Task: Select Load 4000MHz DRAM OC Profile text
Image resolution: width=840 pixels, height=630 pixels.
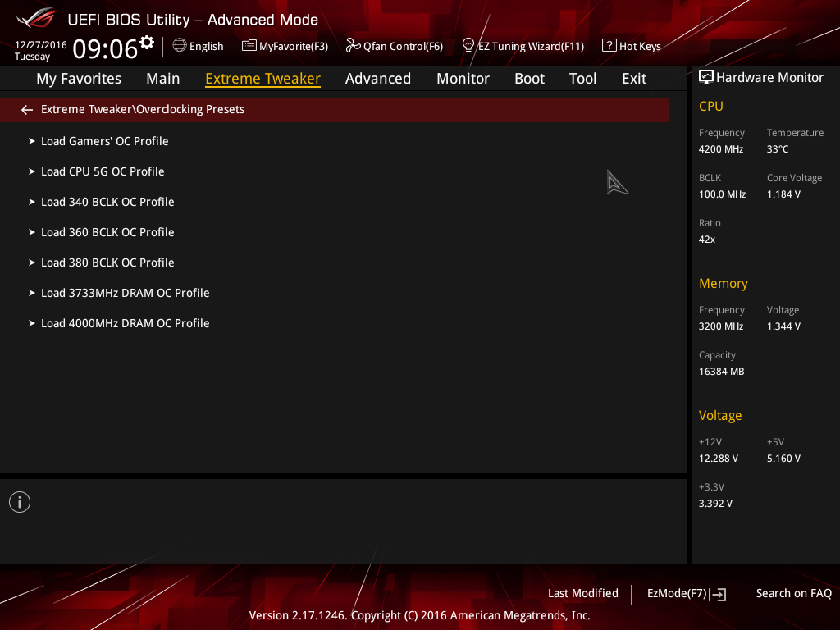Action: pos(126,323)
